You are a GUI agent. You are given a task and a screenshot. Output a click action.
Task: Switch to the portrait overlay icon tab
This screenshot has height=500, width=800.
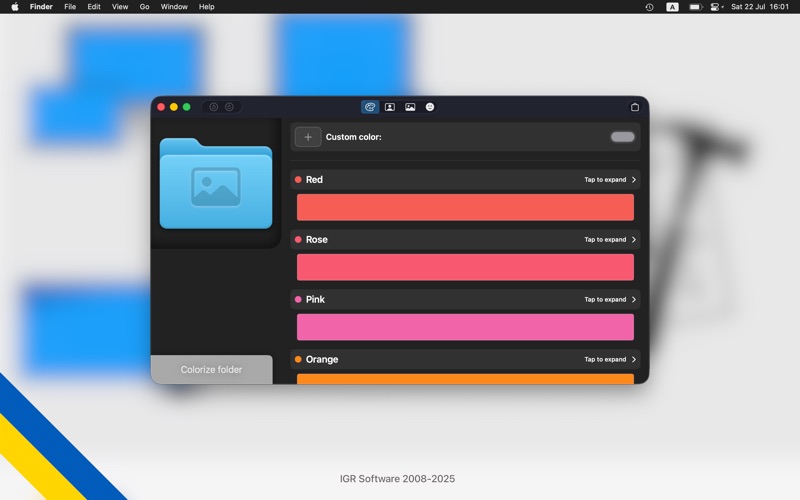[390, 107]
